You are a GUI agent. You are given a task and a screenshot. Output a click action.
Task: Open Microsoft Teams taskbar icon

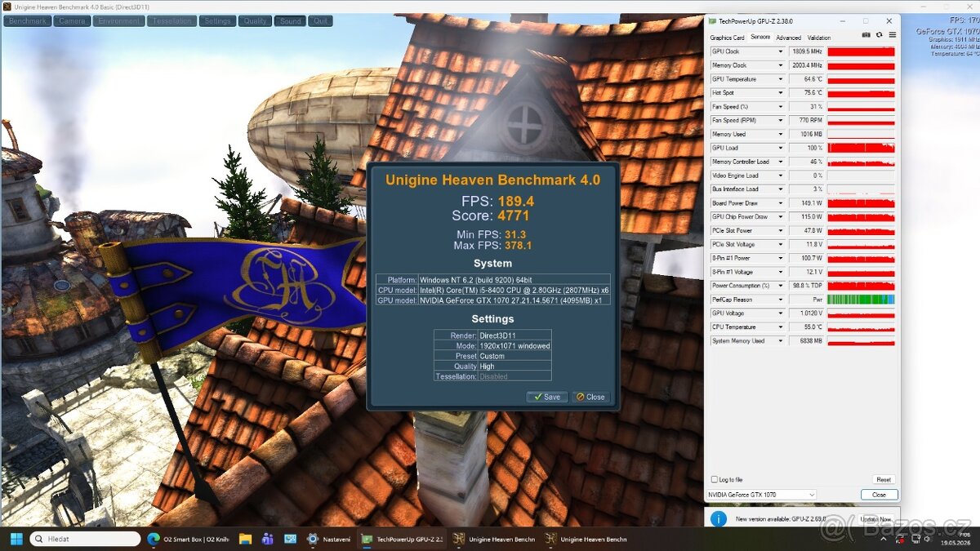click(267, 539)
